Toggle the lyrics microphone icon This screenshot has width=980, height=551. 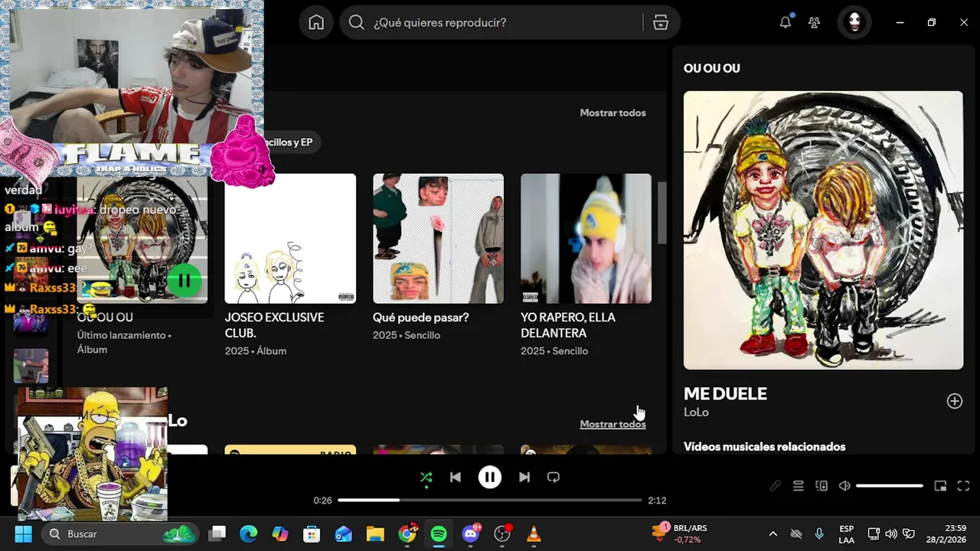(x=776, y=486)
